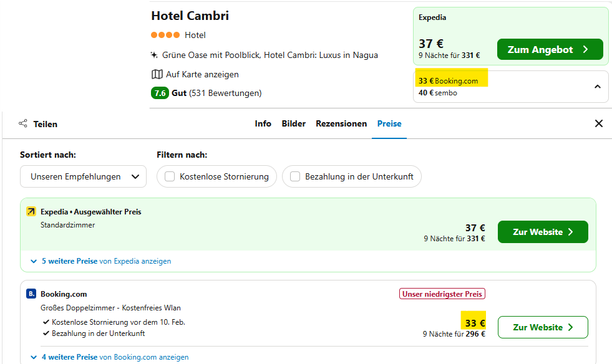Click the map icon beside Auf Karte anzeigen
Viewport: 612px width, 364px height.
(157, 74)
